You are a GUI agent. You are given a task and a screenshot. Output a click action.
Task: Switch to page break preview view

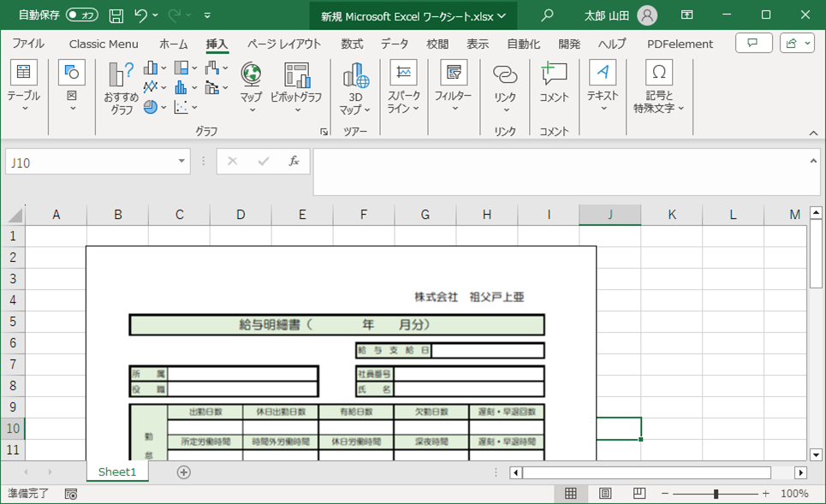click(639, 494)
